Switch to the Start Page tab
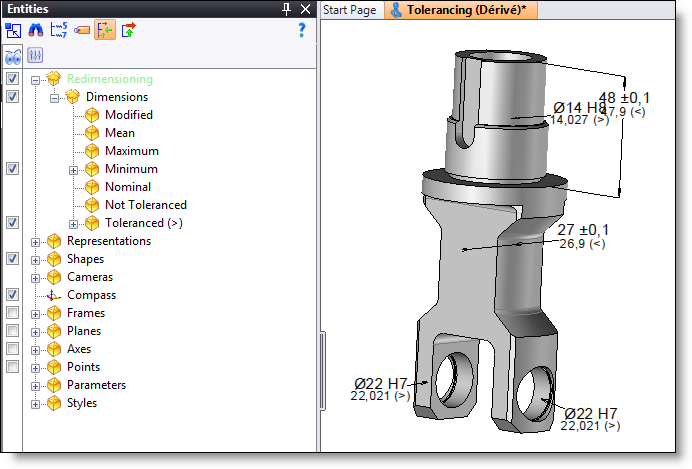Viewport: 692px width, 469px height. point(349,10)
